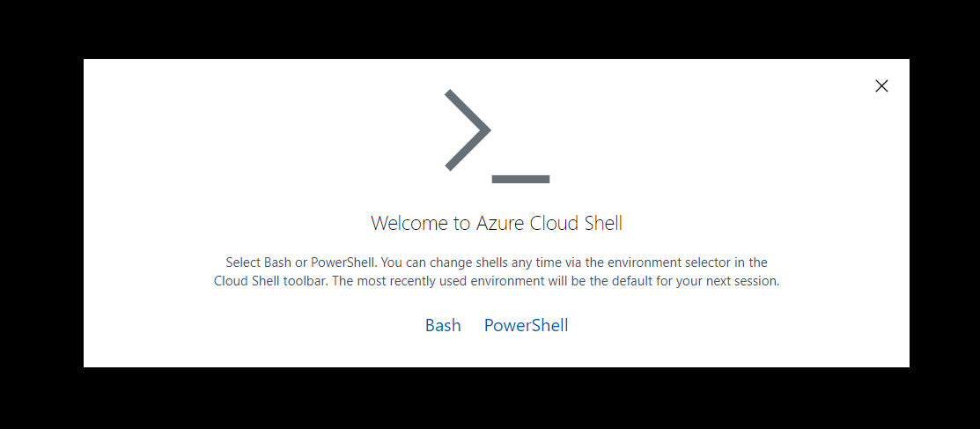
Task: Click the 'Welcome to Azure Cloud Shell' heading
Action: pos(496,223)
